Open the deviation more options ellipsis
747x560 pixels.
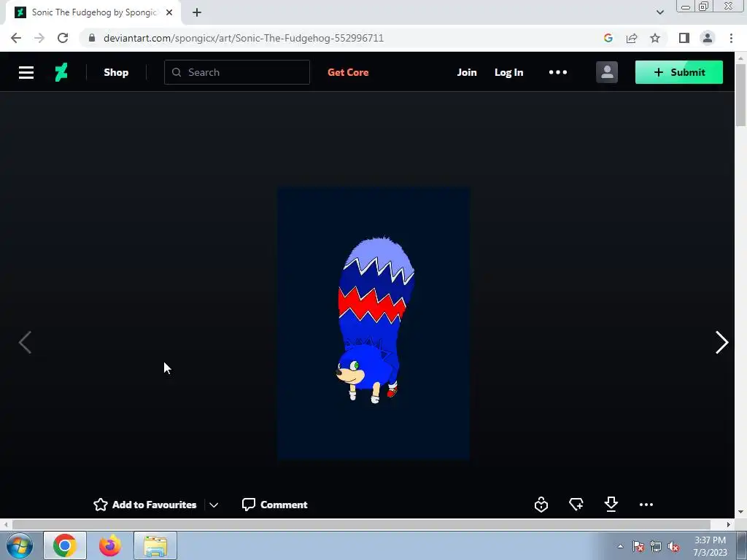coord(646,505)
